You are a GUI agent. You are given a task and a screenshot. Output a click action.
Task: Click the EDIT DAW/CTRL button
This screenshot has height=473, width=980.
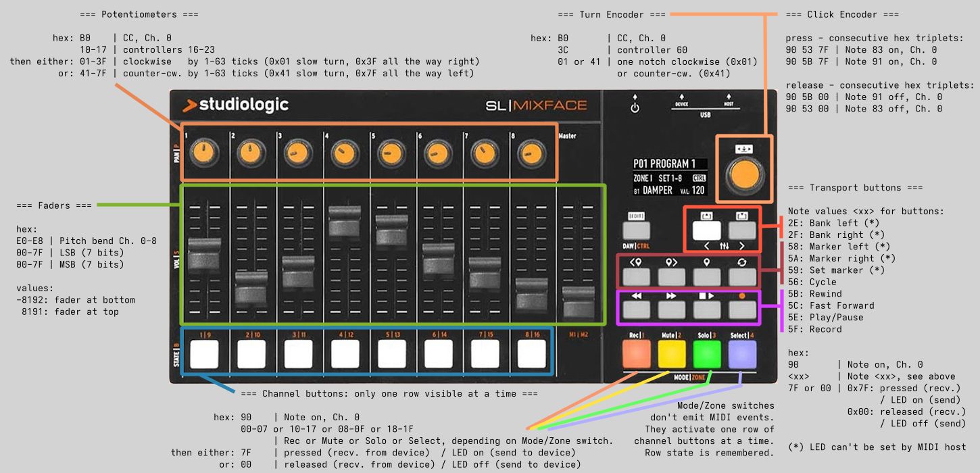635,229
